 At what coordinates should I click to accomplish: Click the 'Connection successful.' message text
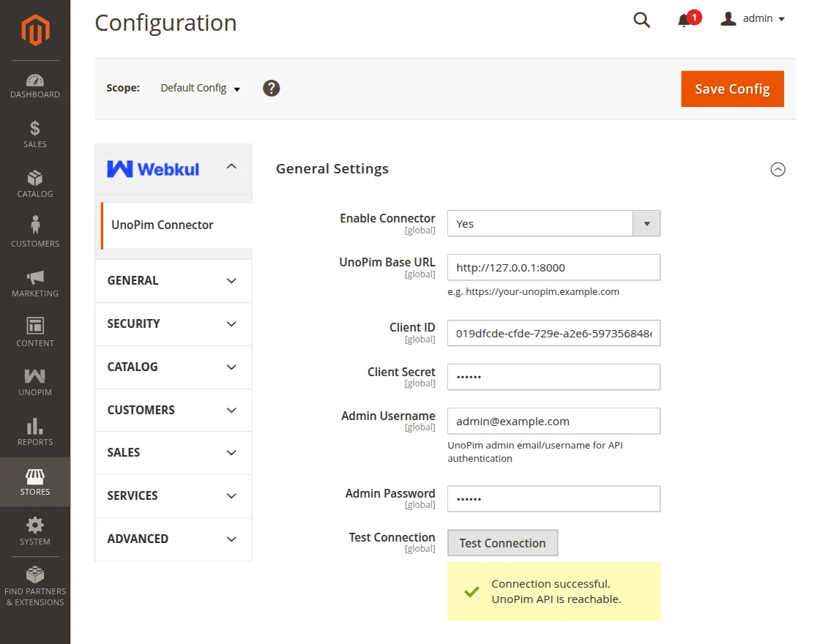pos(551,584)
